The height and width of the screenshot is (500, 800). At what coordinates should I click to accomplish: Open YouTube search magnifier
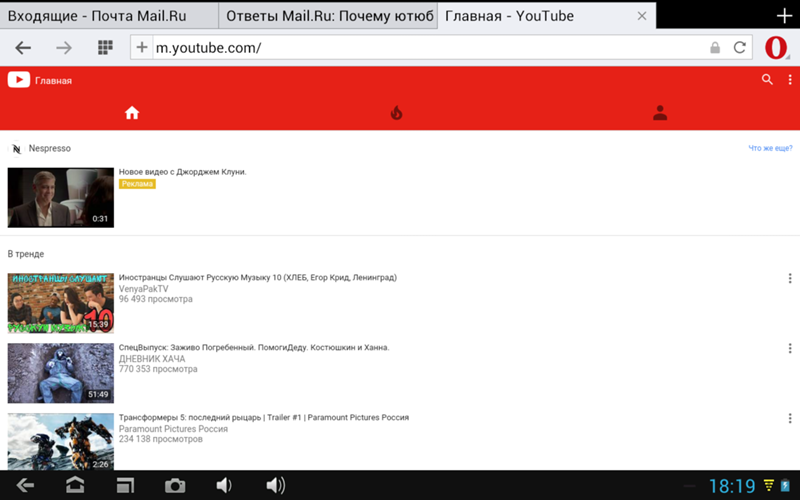(x=767, y=80)
